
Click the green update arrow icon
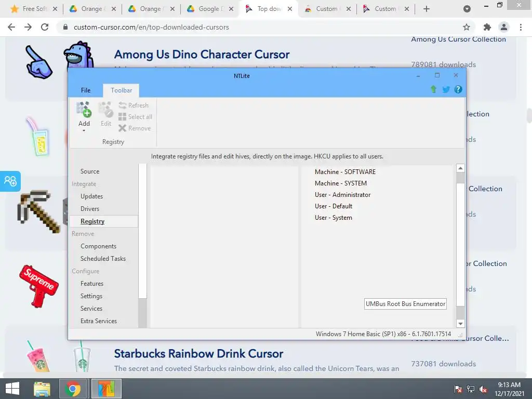433,89
